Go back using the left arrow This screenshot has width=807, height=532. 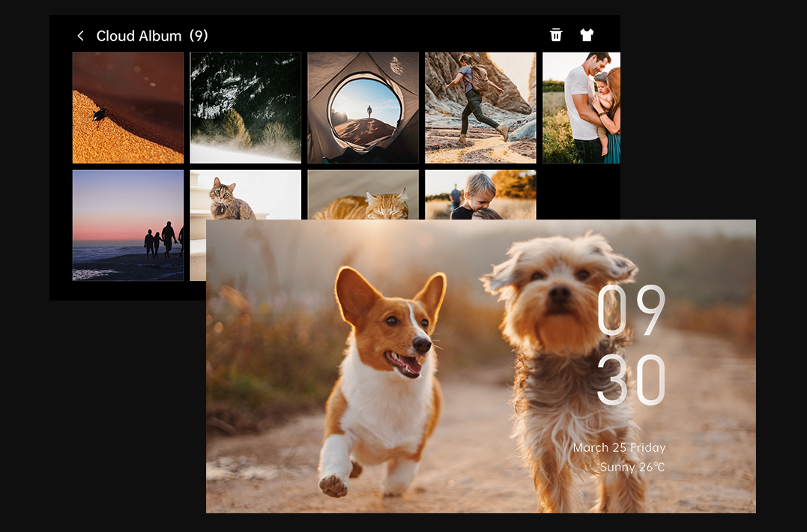click(80, 36)
